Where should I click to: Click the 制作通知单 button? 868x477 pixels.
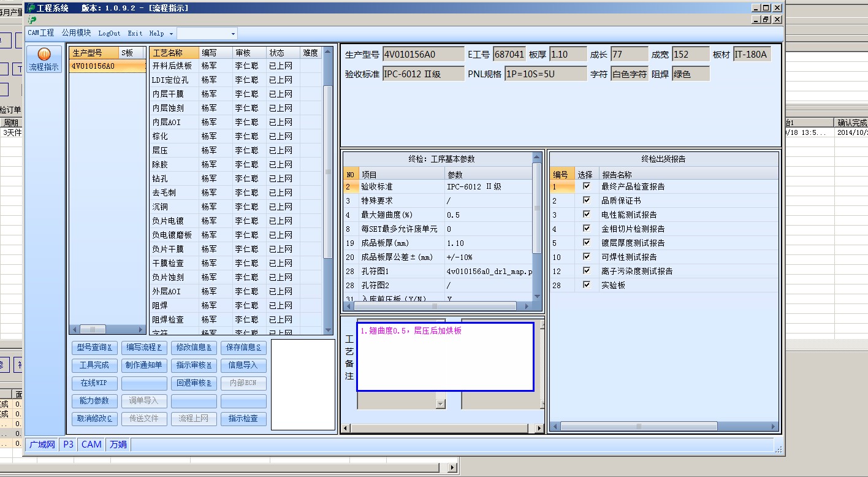[x=144, y=365]
